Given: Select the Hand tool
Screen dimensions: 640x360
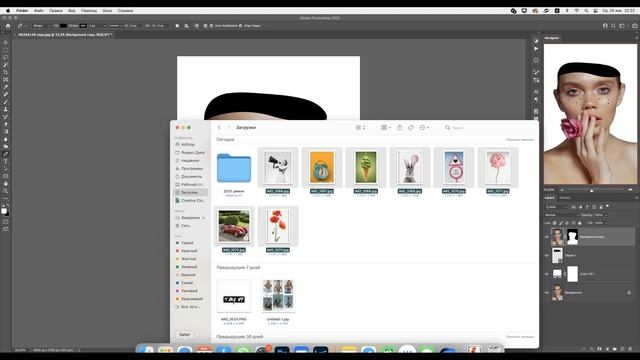Looking at the screenshot, I should [6, 184].
